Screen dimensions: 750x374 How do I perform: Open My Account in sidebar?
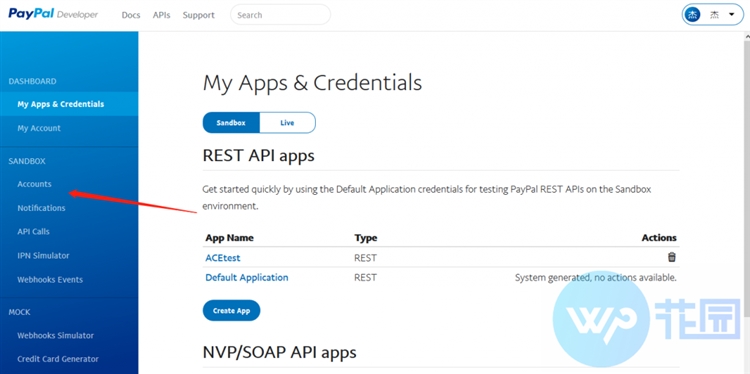[39, 128]
